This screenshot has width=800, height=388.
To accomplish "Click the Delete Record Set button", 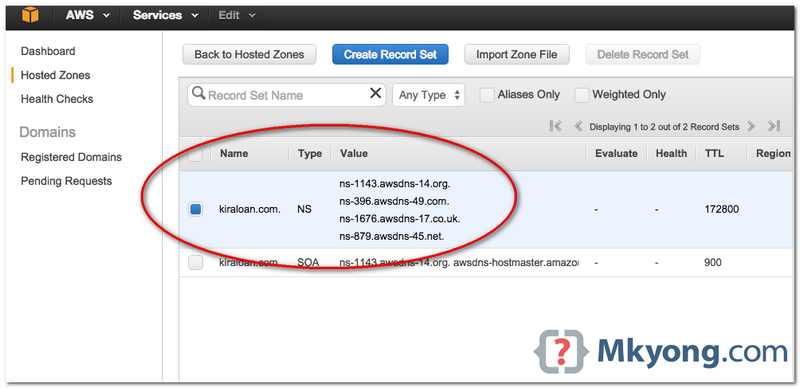I will click(x=643, y=54).
